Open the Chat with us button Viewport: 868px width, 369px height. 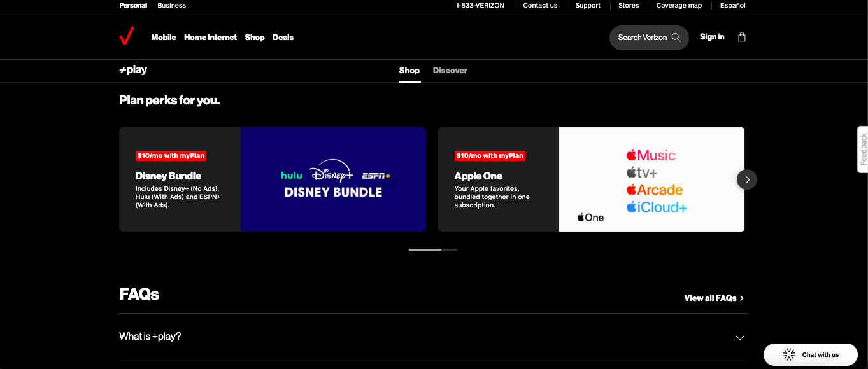coord(811,354)
